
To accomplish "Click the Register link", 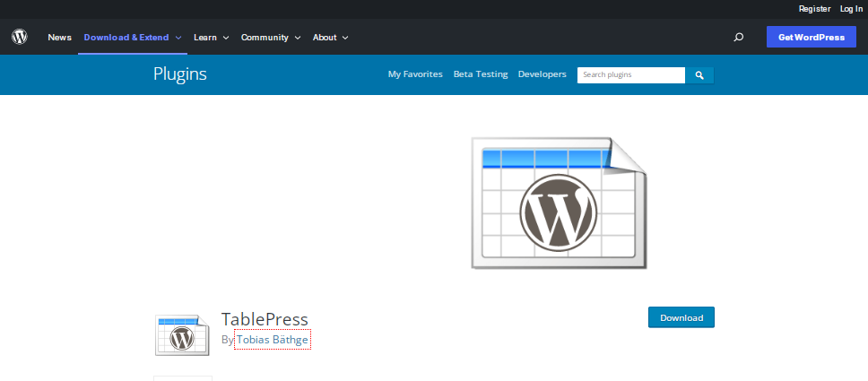I will (x=814, y=8).
